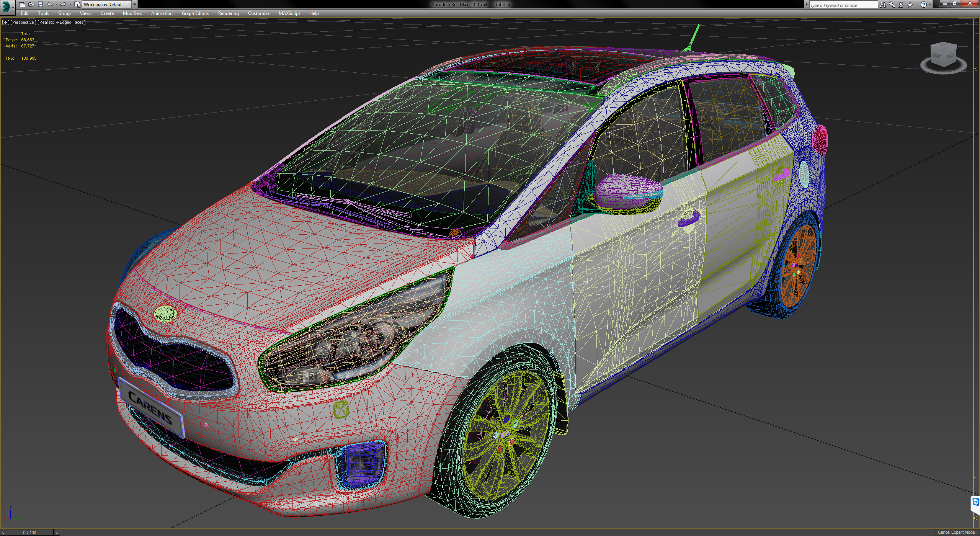Create a new scene with the New Scene icon
Image resolution: width=980 pixels, height=536 pixels.
22,4
